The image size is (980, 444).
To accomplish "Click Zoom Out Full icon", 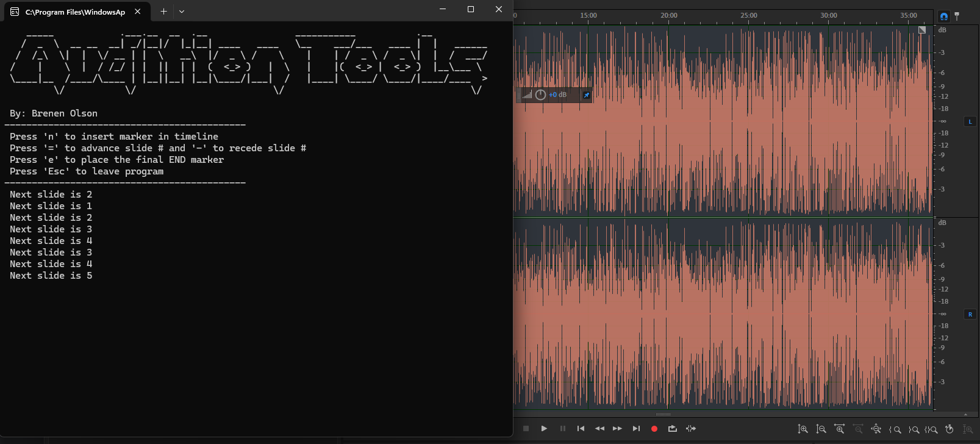I will (x=876, y=429).
